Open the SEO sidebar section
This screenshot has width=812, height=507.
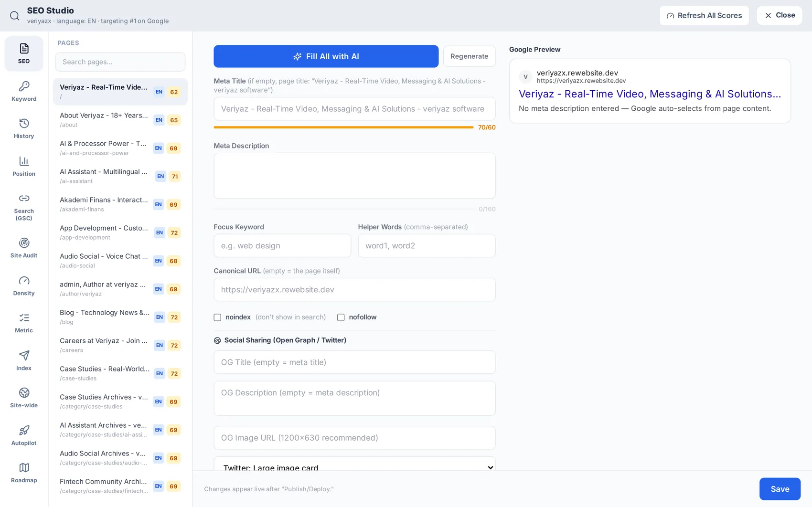pos(24,53)
